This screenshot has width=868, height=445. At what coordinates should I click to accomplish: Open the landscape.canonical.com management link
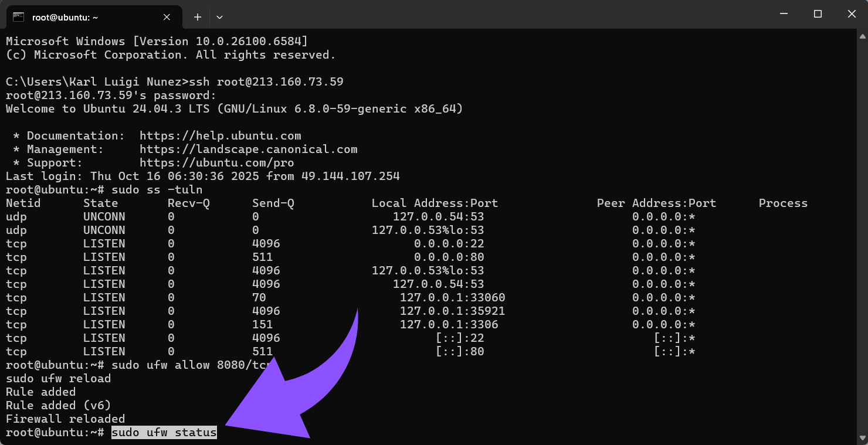tap(248, 149)
